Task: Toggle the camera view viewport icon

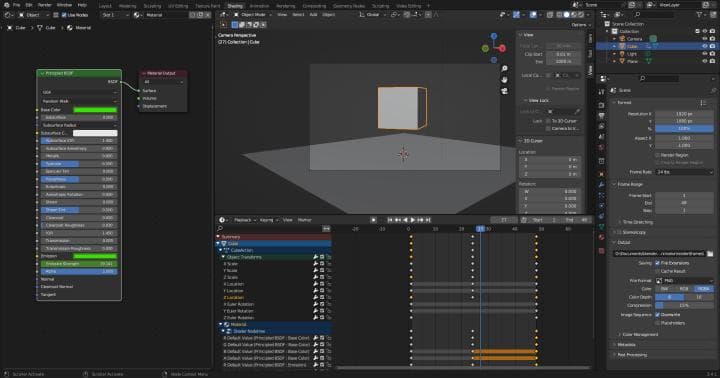Action: (504, 90)
